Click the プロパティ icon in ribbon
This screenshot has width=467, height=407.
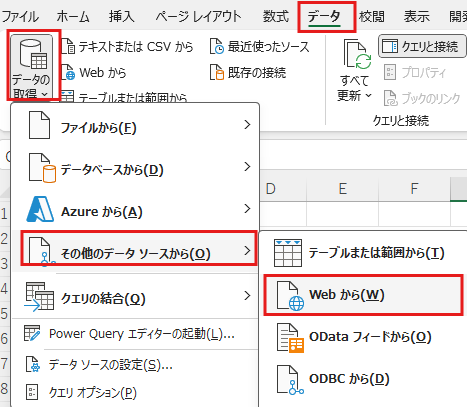click(x=390, y=72)
